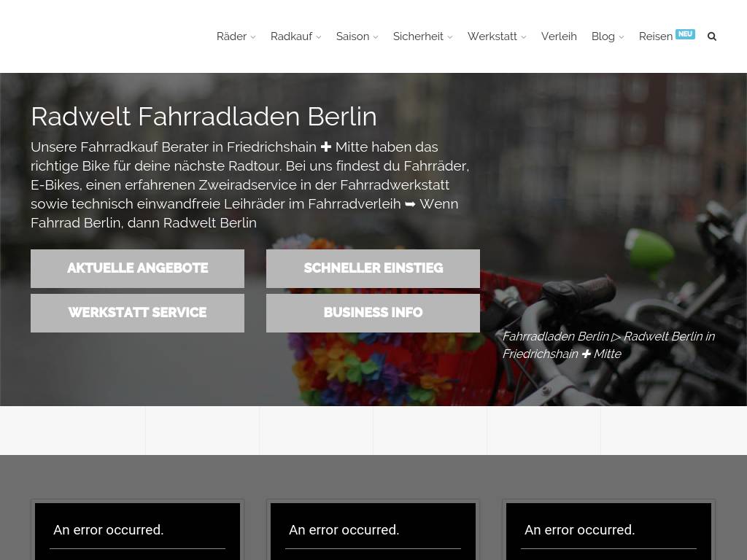Open Werkstatt Service button
Viewport: 747px width, 560px height.
(x=137, y=313)
